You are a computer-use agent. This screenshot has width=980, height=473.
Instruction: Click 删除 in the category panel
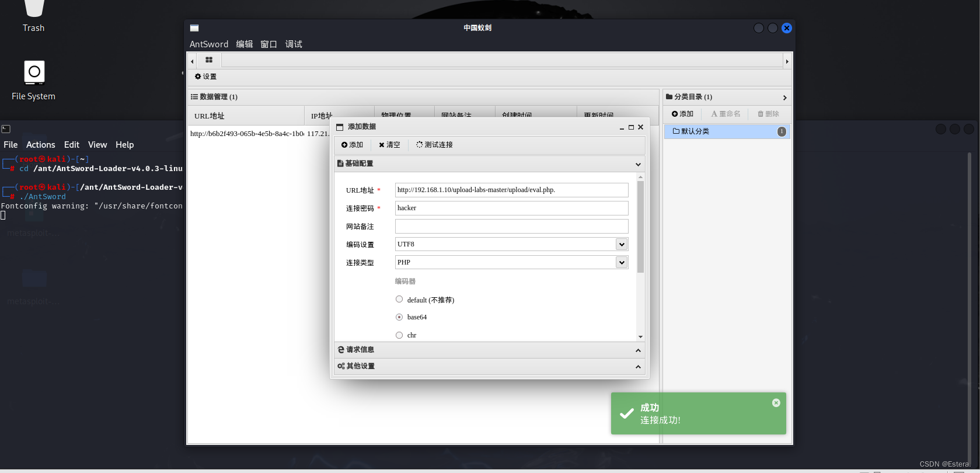pyautogui.click(x=768, y=114)
